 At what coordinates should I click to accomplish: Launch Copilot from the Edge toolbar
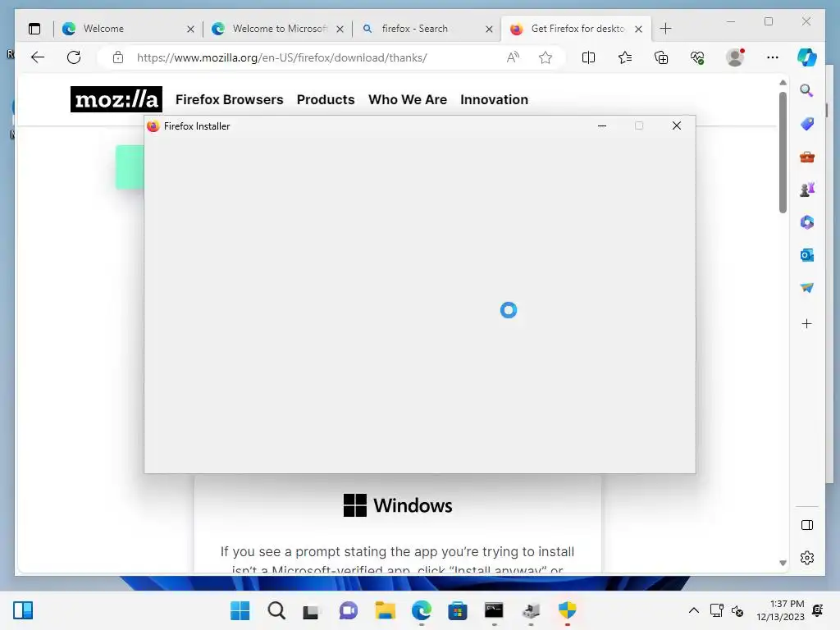[x=807, y=57]
